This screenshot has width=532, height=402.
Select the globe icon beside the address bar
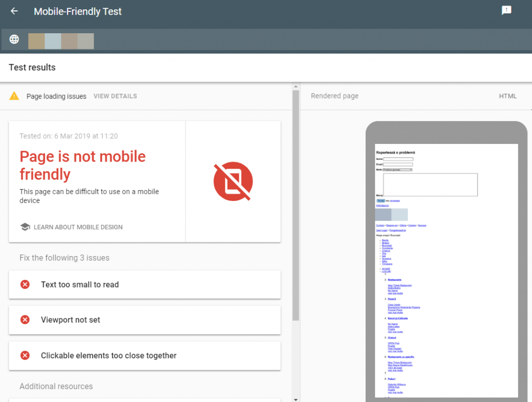click(x=14, y=39)
